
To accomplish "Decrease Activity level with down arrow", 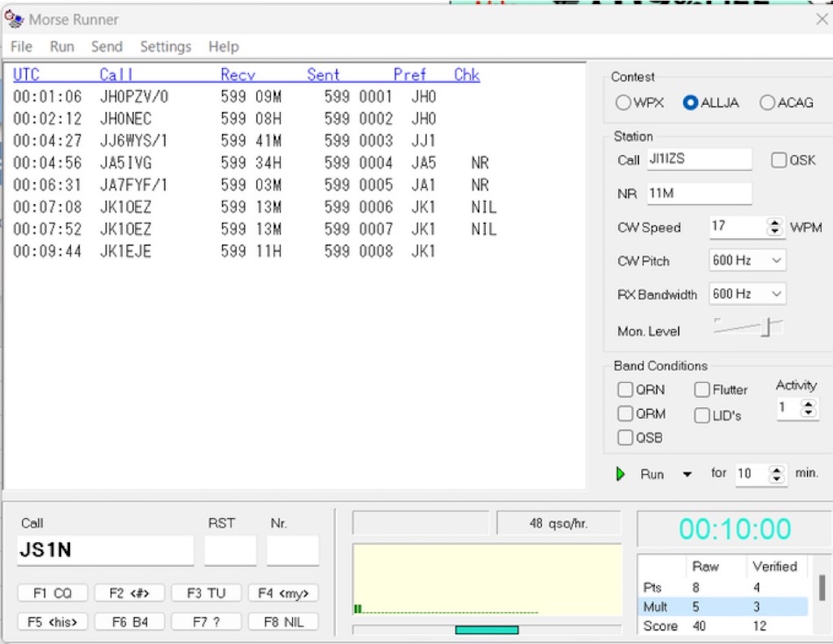I will (808, 412).
